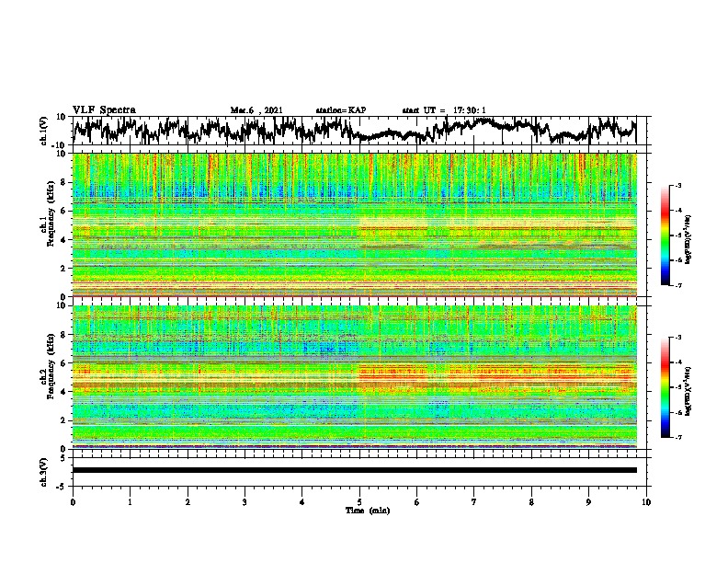Click the ch.3 panel "5" volt tick label

tap(63, 458)
